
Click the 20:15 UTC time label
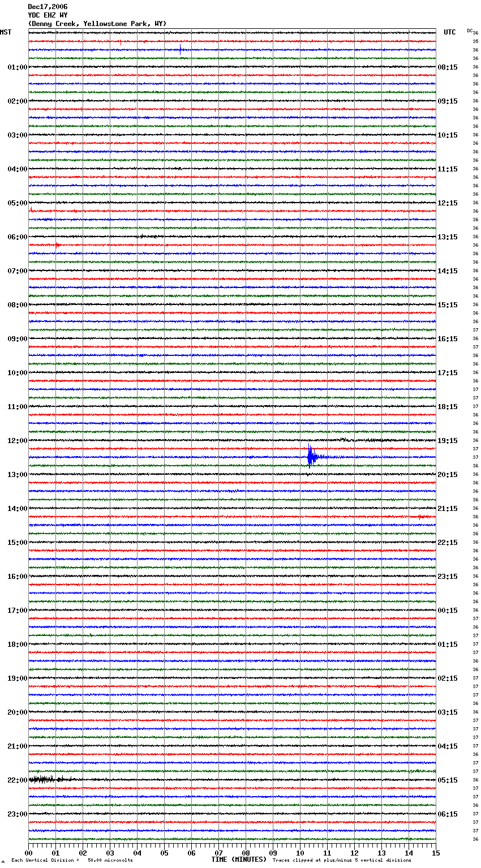tap(448, 475)
